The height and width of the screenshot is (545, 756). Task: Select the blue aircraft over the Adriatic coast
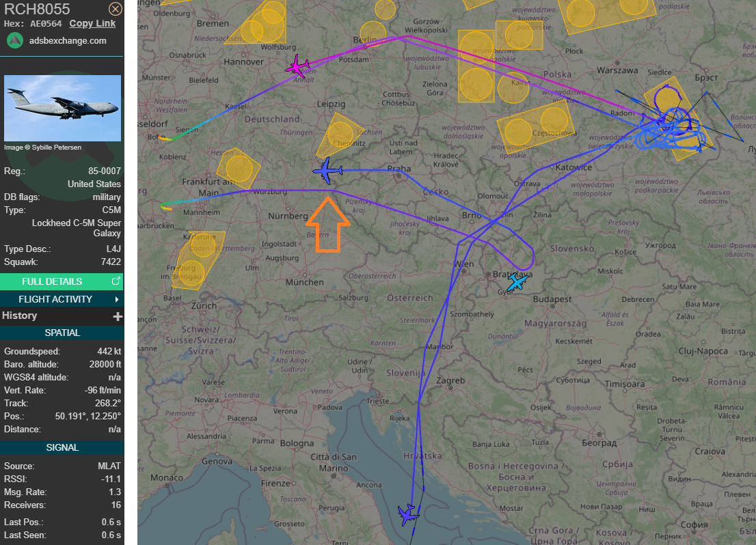tap(408, 514)
